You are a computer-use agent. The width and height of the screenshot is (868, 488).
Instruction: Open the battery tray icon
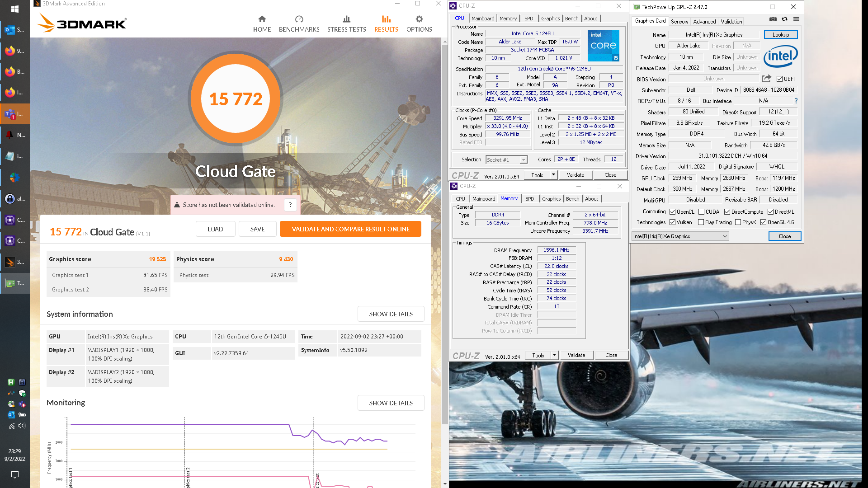[22, 414]
